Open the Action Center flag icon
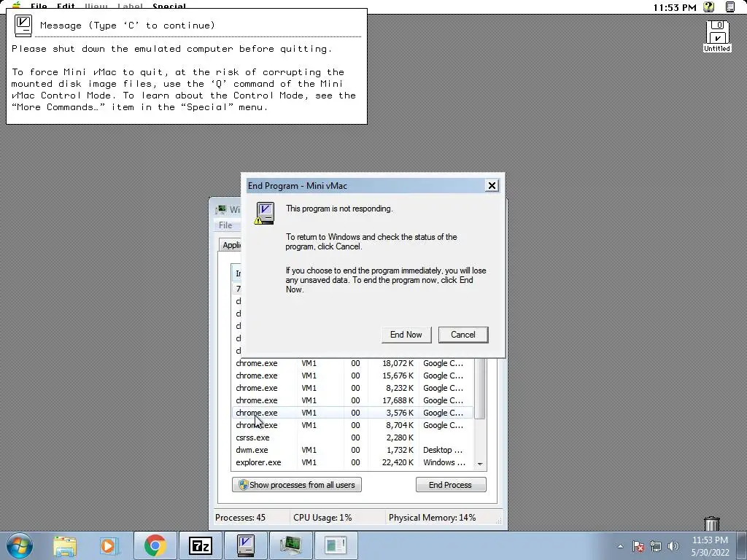Screen dimensions: 747x560 click(639, 546)
